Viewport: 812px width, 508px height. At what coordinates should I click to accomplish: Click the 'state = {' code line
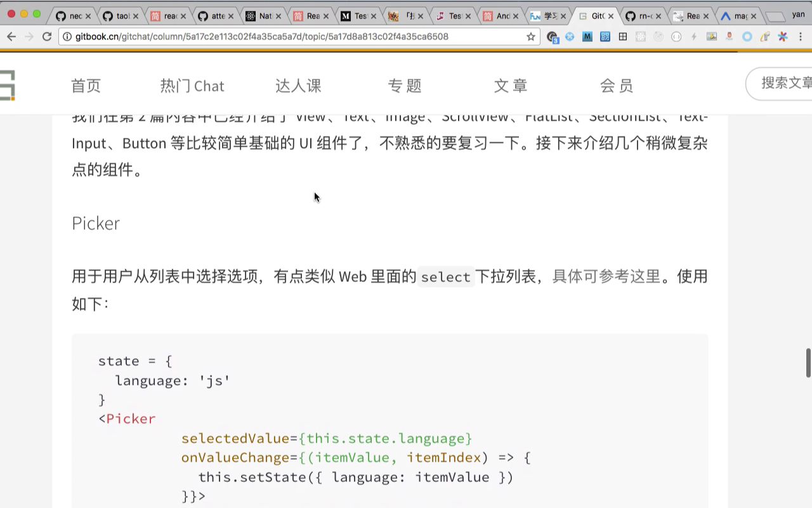tap(135, 361)
